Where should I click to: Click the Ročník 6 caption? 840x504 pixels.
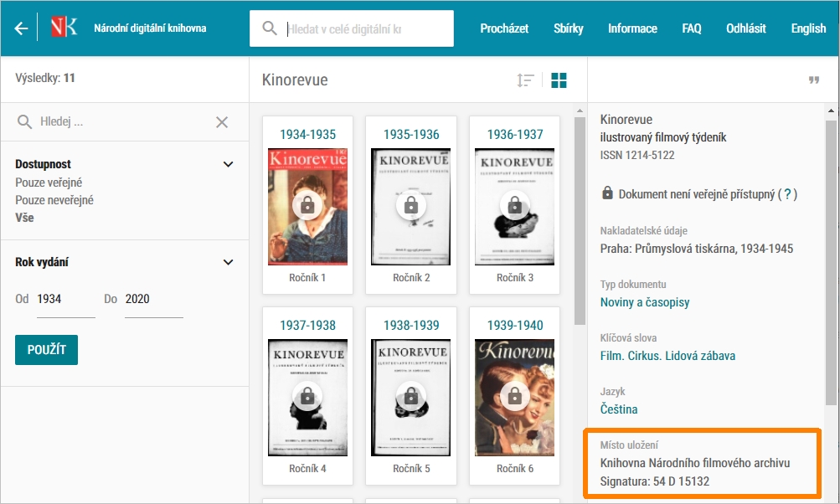point(515,469)
